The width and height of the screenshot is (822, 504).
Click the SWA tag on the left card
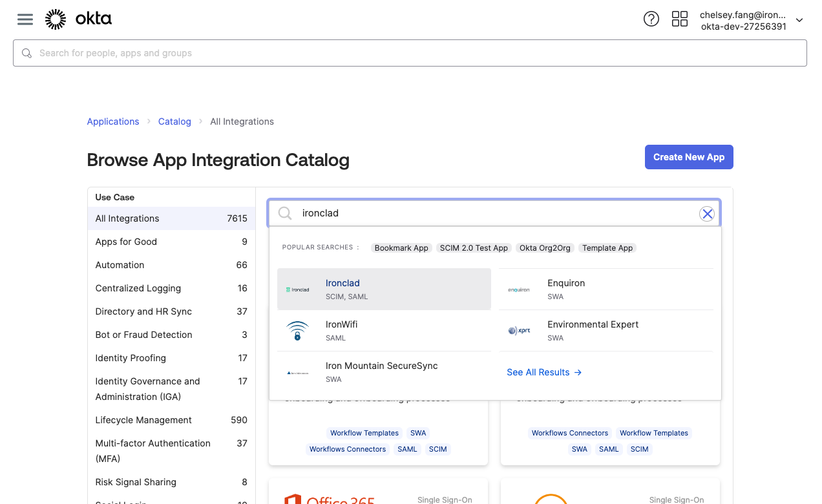click(x=418, y=433)
